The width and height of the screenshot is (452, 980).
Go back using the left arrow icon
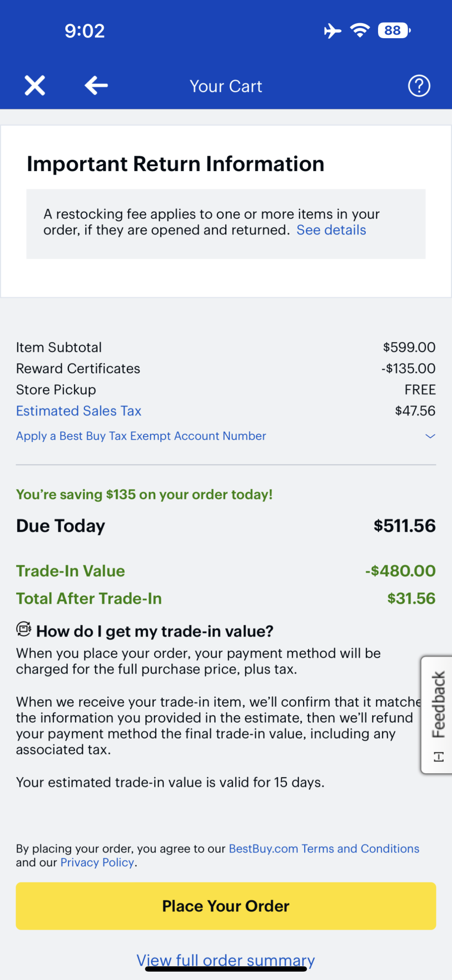96,86
